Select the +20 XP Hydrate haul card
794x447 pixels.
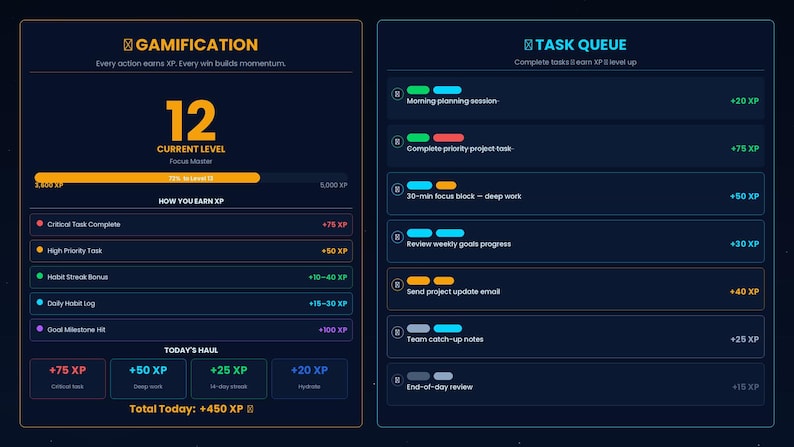click(309, 378)
